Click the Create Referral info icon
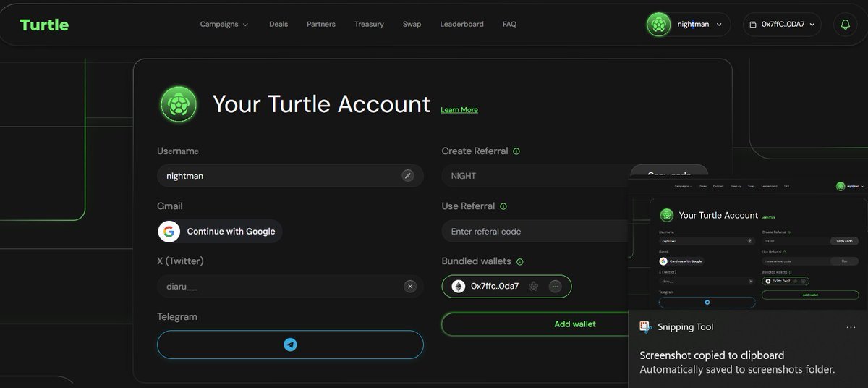Screen dimensions: 868x388 tap(516, 151)
